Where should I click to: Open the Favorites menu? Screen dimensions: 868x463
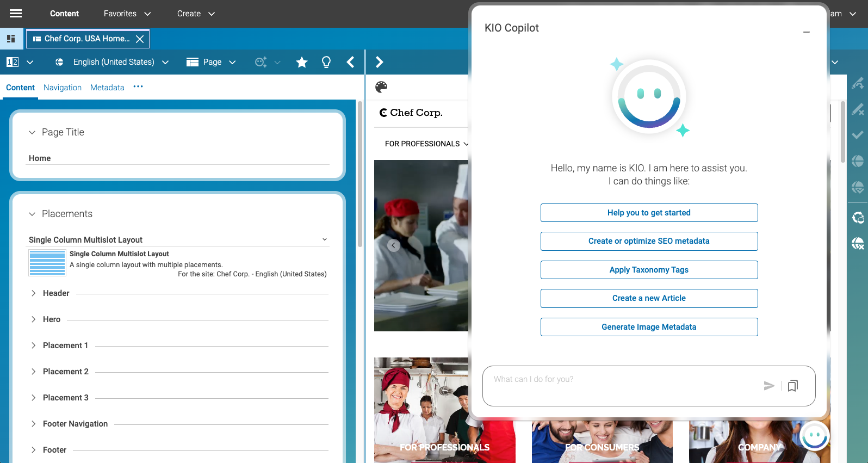pyautogui.click(x=127, y=14)
